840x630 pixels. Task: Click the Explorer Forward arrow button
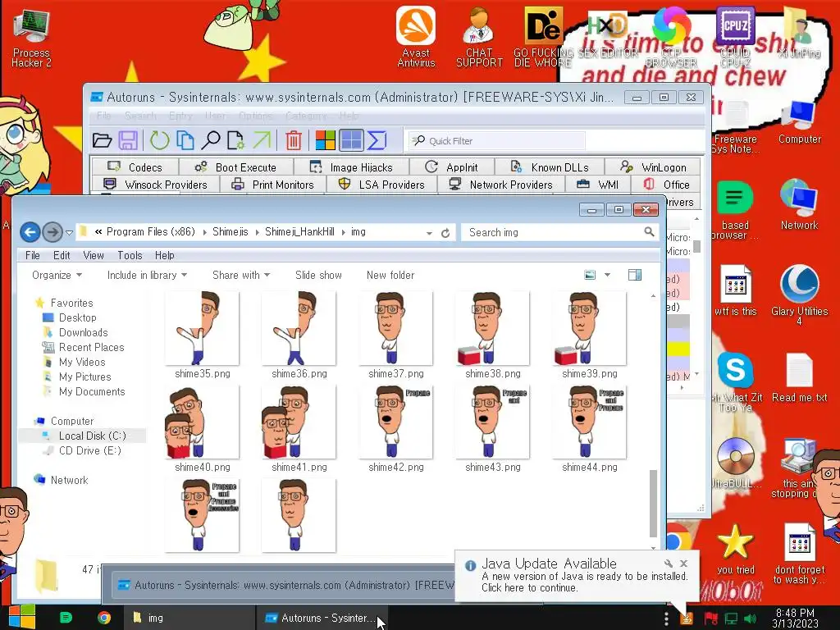click(x=52, y=232)
